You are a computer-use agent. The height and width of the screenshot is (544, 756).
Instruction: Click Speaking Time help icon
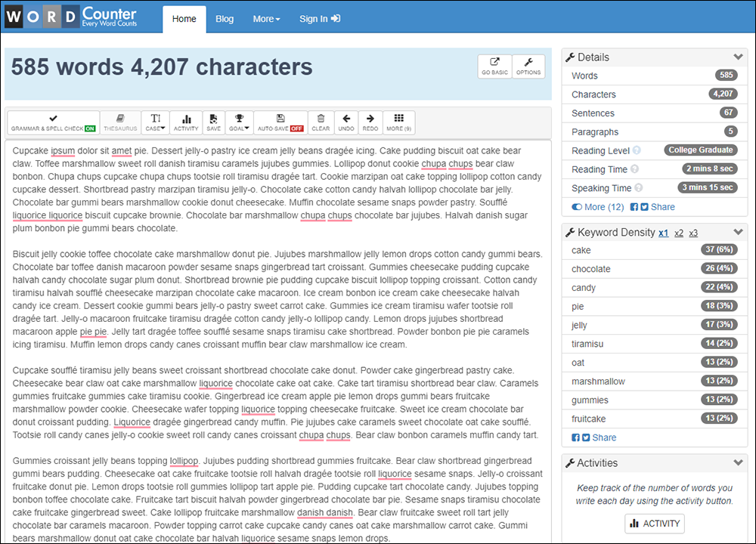(638, 188)
